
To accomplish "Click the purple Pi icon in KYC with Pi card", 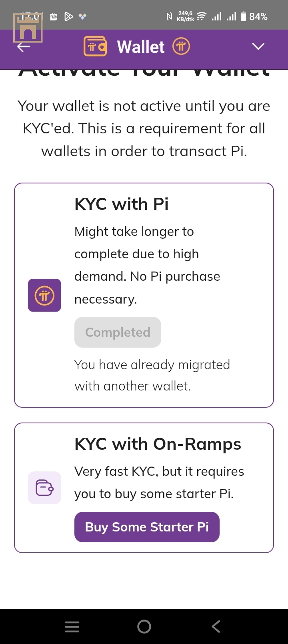I will tap(44, 295).
